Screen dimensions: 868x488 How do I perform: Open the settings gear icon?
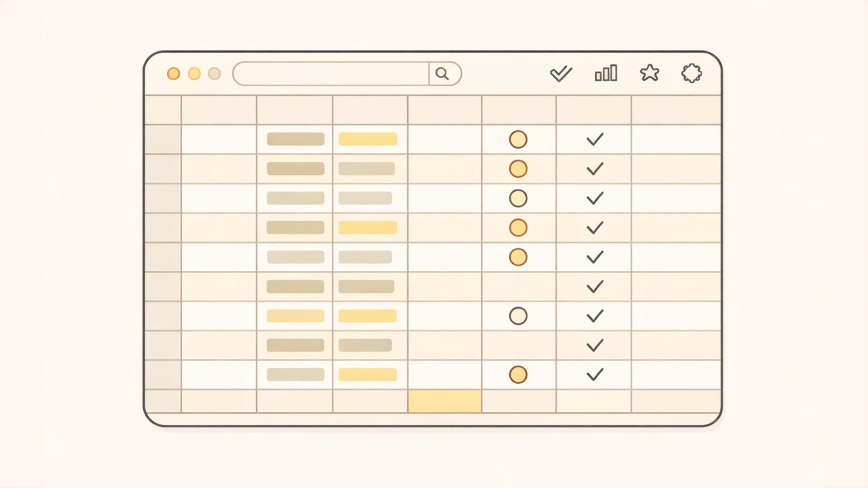point(692,73)
